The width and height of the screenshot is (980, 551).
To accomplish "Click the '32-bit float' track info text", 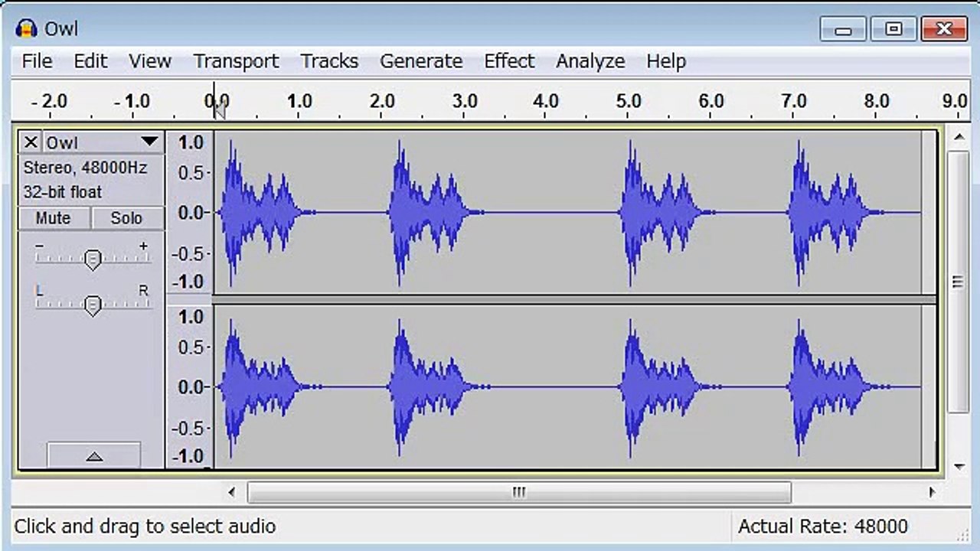I will [x=62, y=192].
